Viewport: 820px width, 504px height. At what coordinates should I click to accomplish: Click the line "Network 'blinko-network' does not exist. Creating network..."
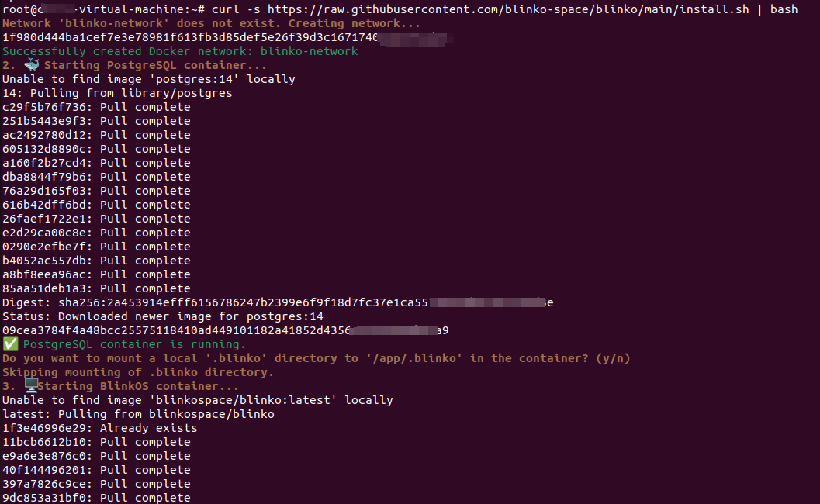coord(211,23)
